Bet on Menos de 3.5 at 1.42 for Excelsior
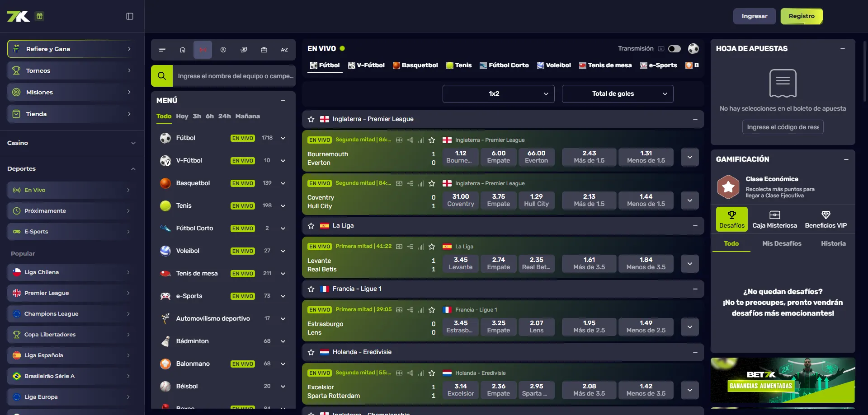This screenshot has height=415, width=868. [646, 390]
